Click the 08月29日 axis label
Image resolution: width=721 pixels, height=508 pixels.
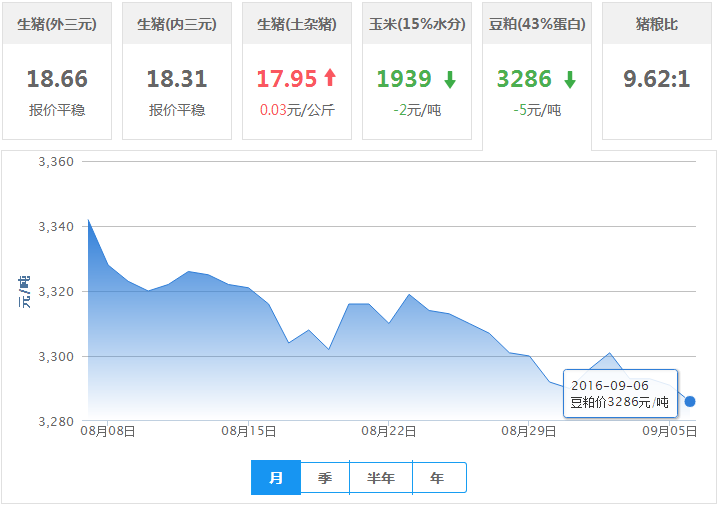pos(529,431)
